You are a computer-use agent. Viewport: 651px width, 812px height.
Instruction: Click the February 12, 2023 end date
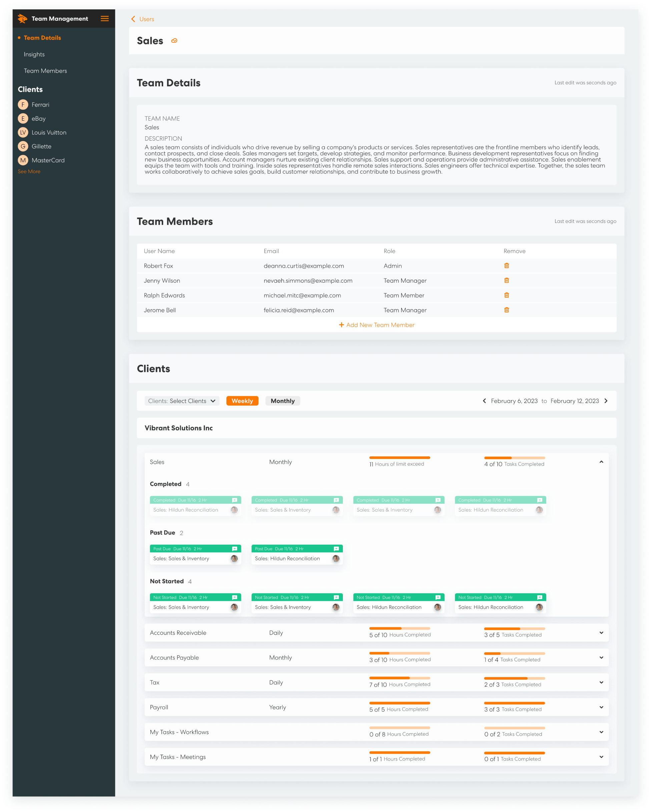[x=575, y=401]
